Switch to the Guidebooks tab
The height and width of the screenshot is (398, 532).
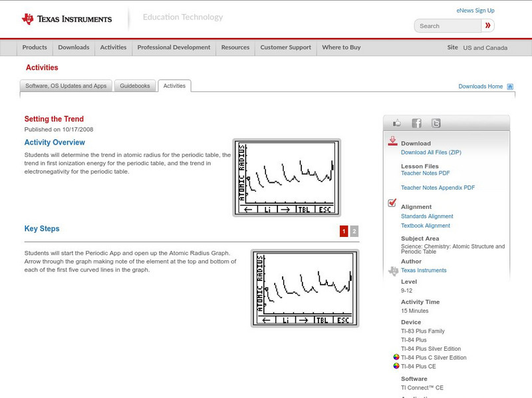pyautogui.click(x=135, y=86)
